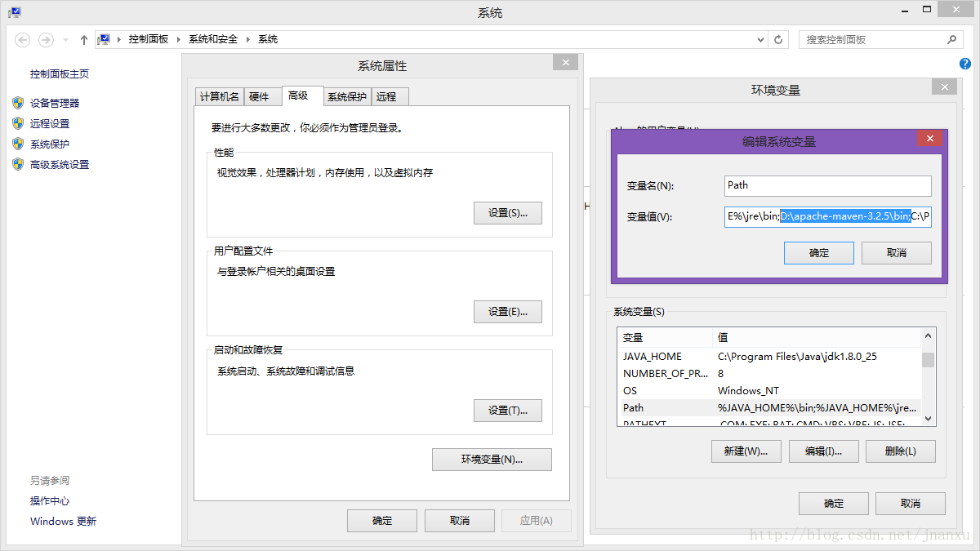Click 设置(T) button under 启动和故障恢复

coord(508,411)
